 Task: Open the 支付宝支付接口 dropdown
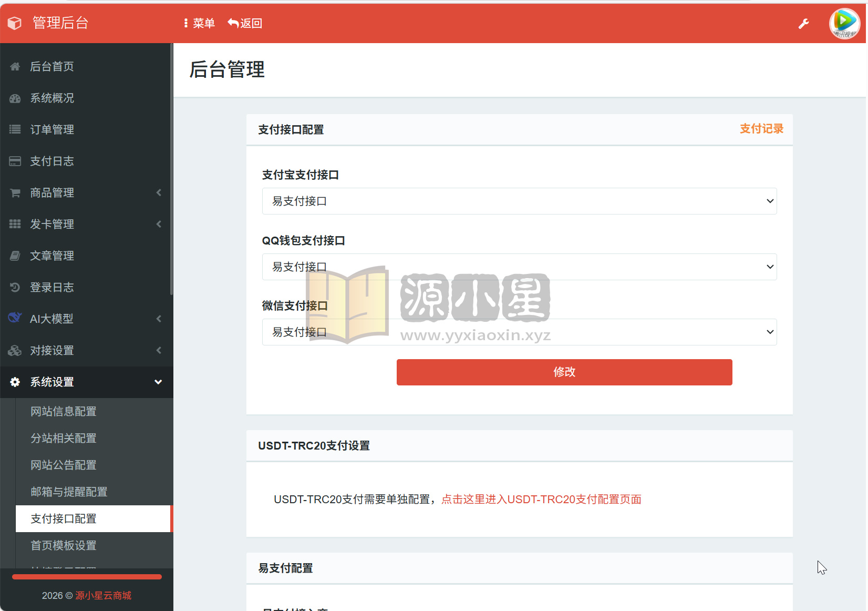pyautogui.click(x=519, y=201)
